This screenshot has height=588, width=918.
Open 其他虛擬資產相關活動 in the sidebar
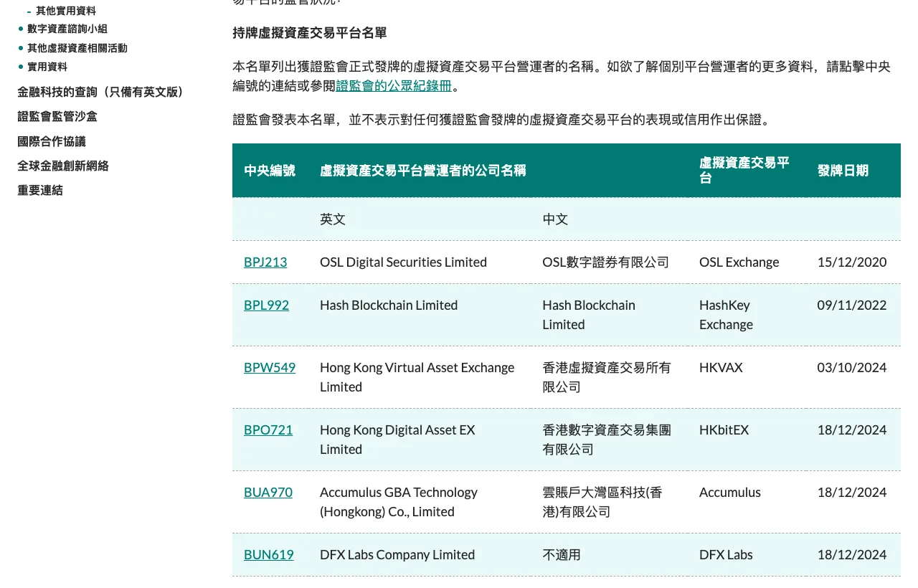coord(77,48)
